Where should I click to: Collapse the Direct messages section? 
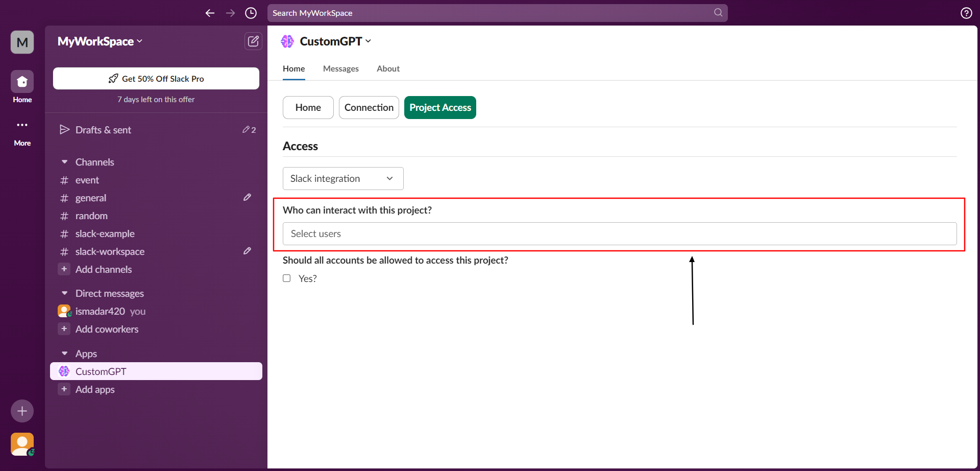point(64,293)
